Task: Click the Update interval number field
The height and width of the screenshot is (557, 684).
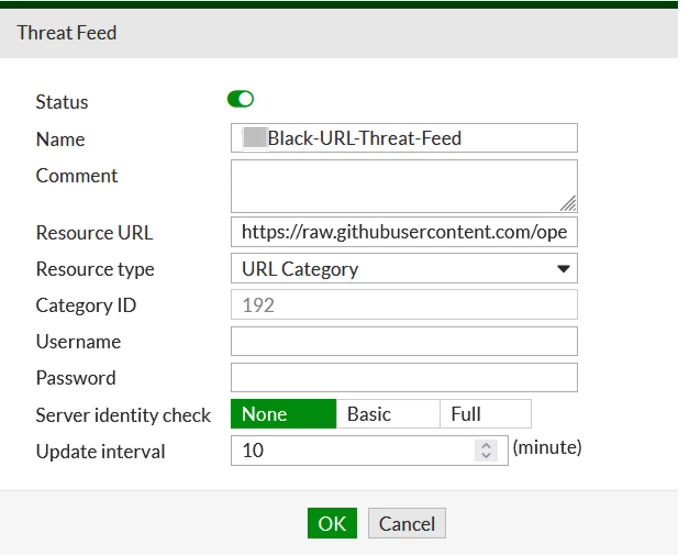Action: [369, 451]
